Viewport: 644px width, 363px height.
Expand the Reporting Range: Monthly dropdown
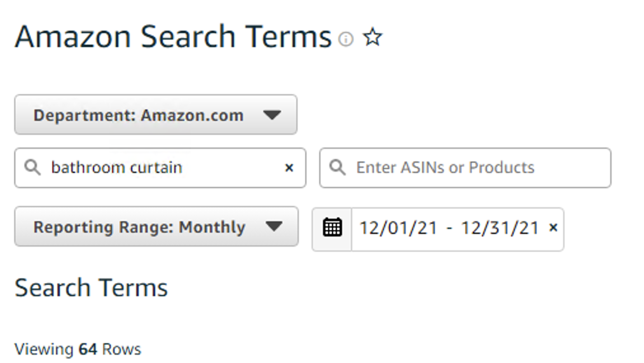click(x=139, y=227)
